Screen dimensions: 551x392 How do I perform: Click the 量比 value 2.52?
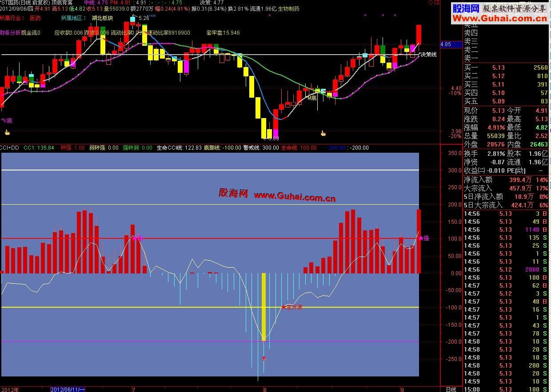[541, 136]
